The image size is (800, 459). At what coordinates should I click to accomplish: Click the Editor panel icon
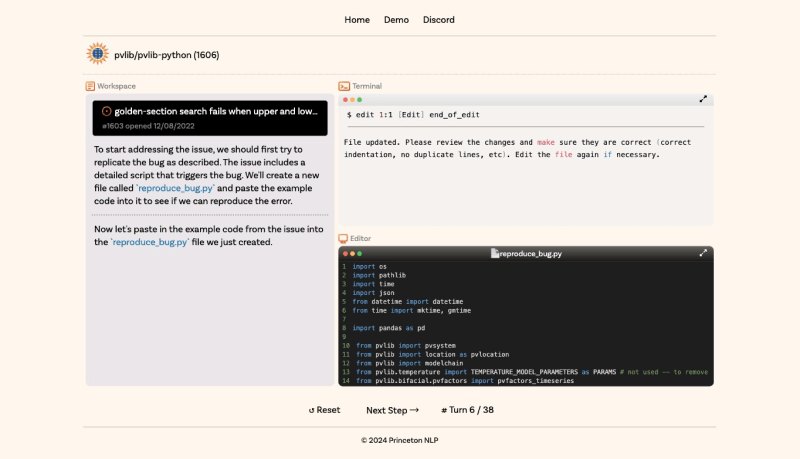344,238
